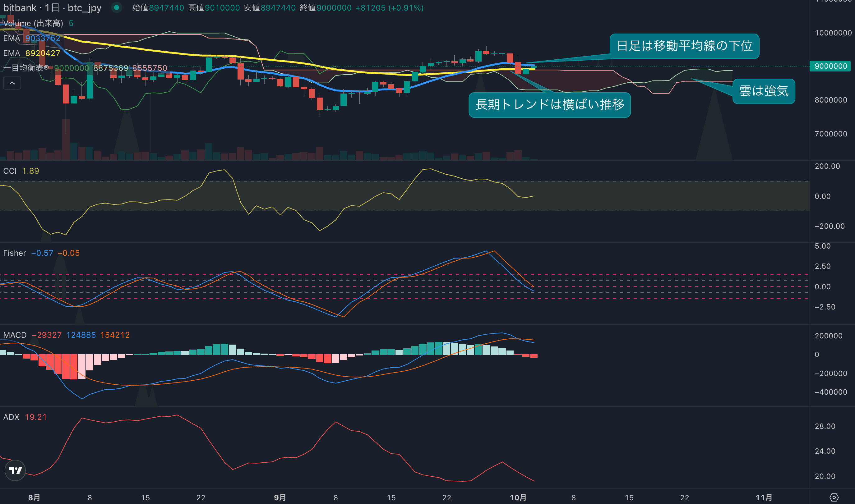Select the CCI indicator label

pyautogui.click(x=10, y=171)
